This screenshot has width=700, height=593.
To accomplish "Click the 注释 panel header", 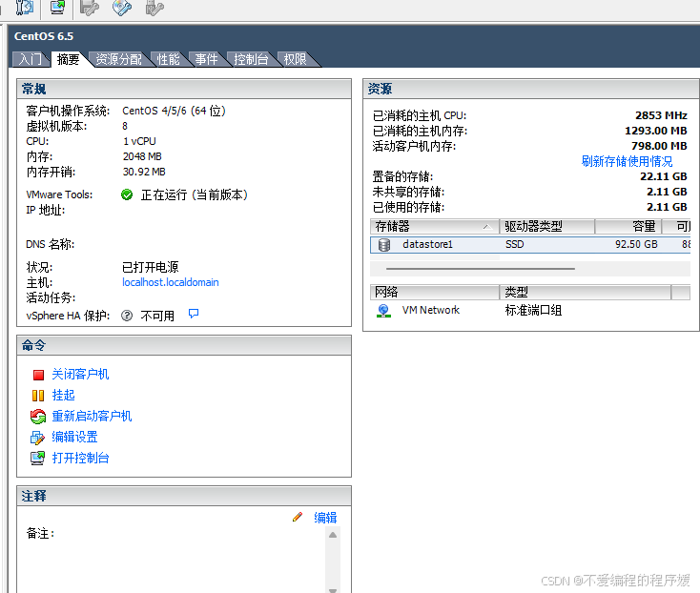I will (x=184, y=496).
